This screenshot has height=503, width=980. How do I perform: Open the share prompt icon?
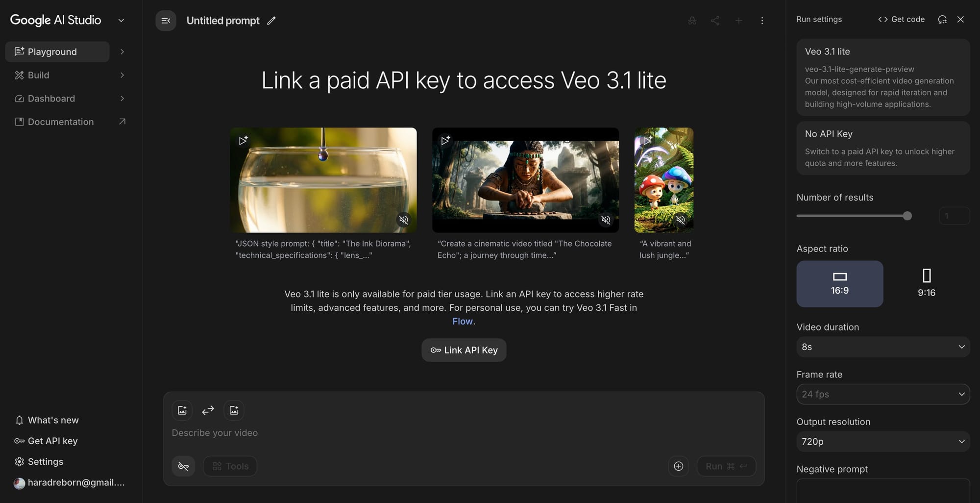(x=715, y=21)
